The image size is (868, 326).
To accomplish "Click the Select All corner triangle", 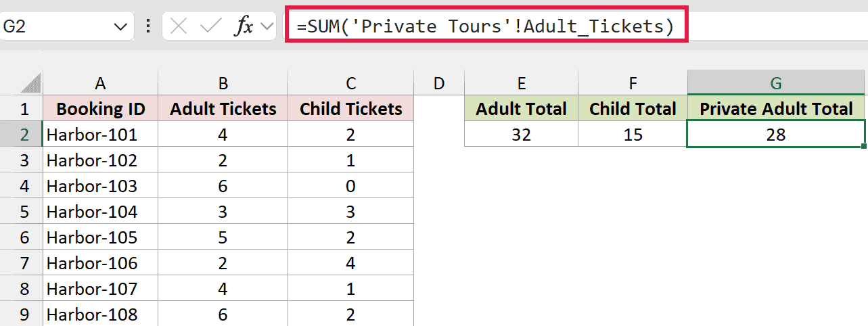I will (30, 83).
